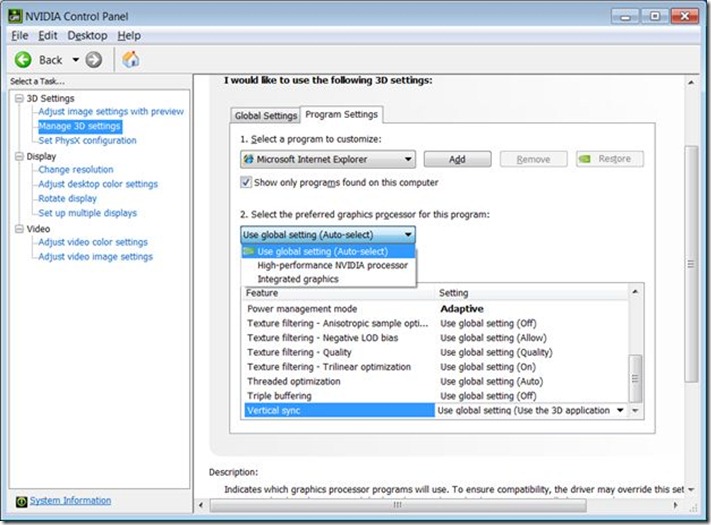Click the Adaptive power management value
This screenshot has width=711, height=525.
point(462,309)
